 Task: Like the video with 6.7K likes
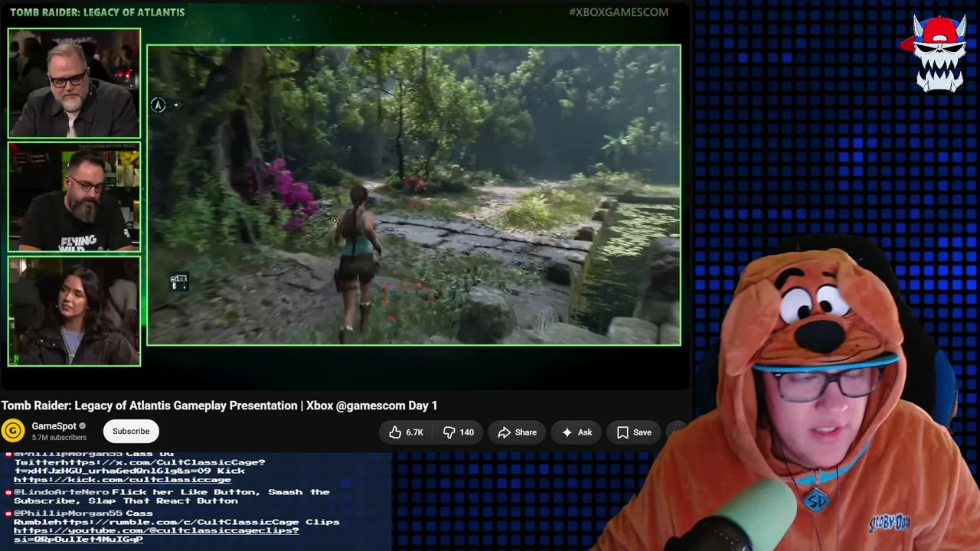[407, 432]
